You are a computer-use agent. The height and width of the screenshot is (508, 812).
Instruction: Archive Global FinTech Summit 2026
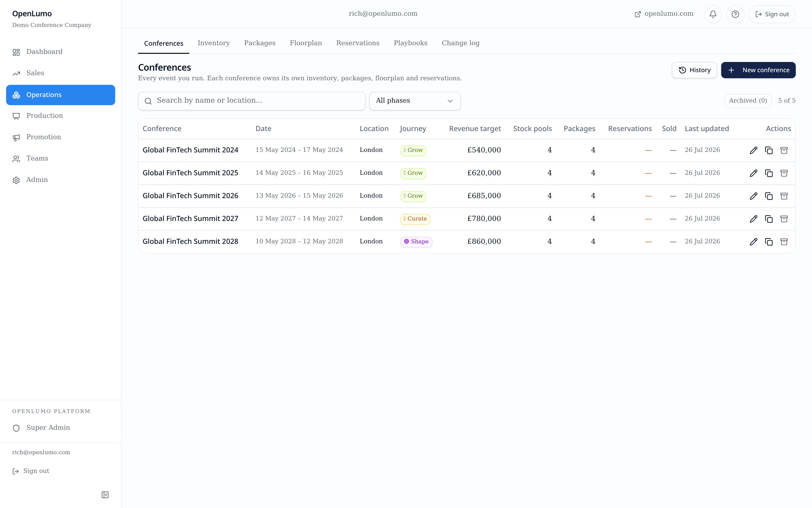tap(784, 196)
